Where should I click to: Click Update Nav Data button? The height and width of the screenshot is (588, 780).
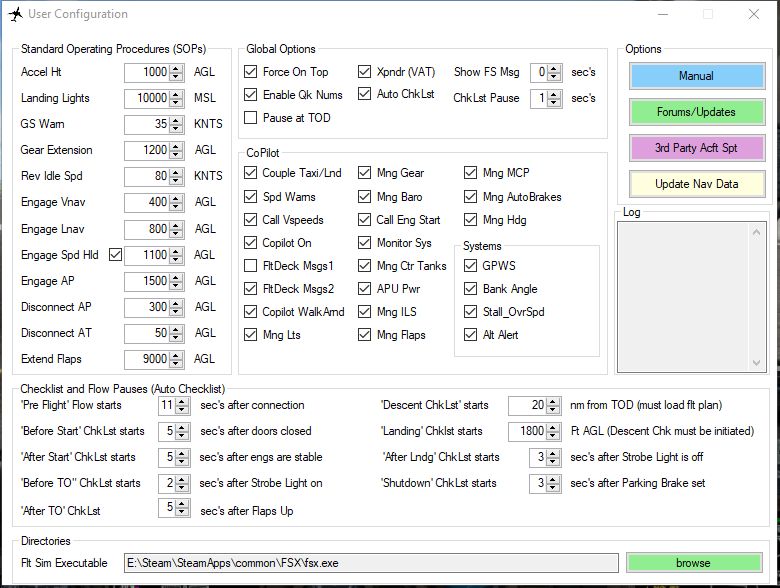(x=697, y=184)
